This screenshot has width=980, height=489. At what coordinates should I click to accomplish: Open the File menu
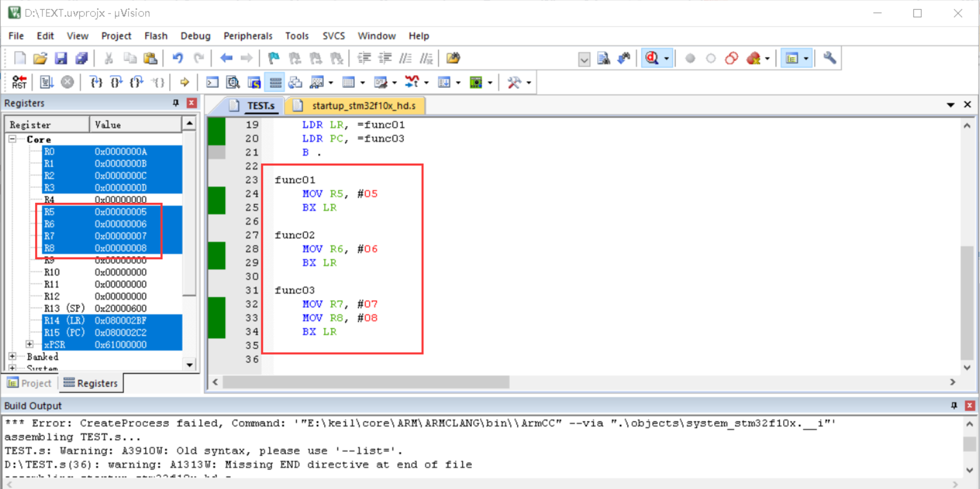(x=16, y=36)
